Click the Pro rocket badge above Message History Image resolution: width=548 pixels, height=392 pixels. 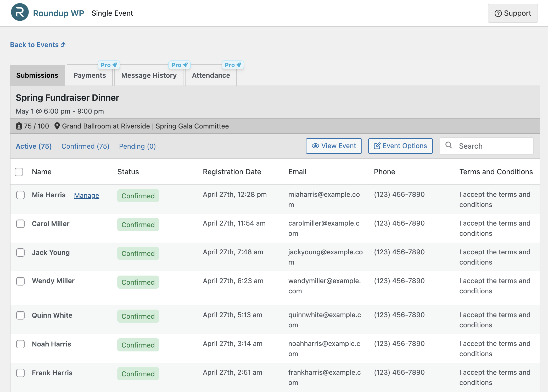(179, 65)
